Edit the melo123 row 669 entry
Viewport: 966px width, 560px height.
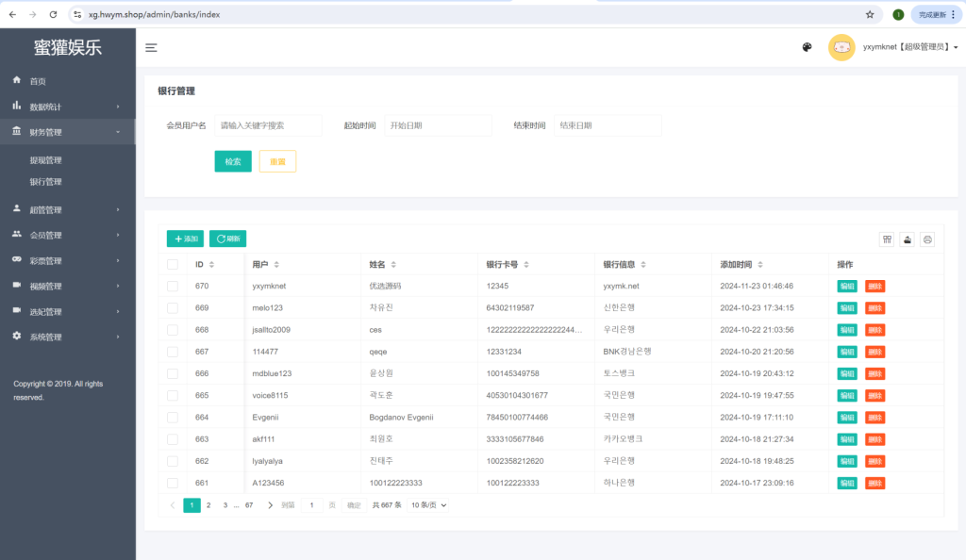[847, 308]
